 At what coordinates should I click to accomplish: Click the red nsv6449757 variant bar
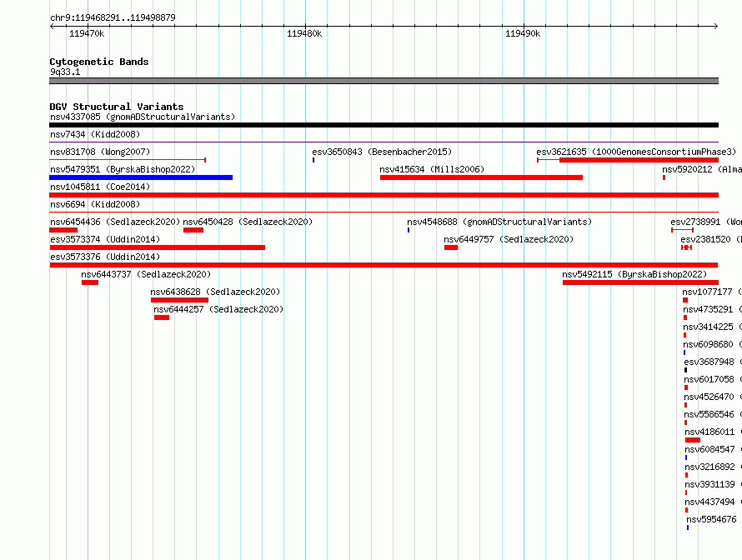pyautogui.click(x=451, y=247)
